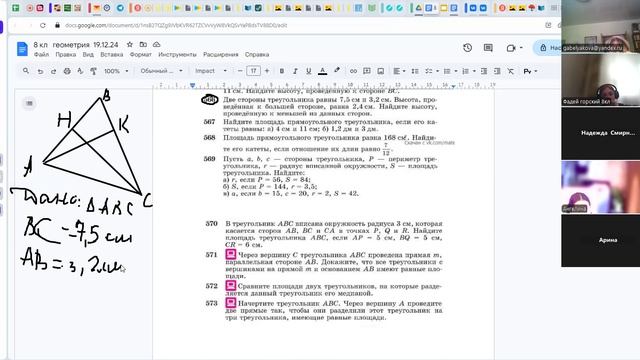The height and width of the screenshot is (360, 640).
Task: Toggle the numbered list
Action: [x=466, y=71]
